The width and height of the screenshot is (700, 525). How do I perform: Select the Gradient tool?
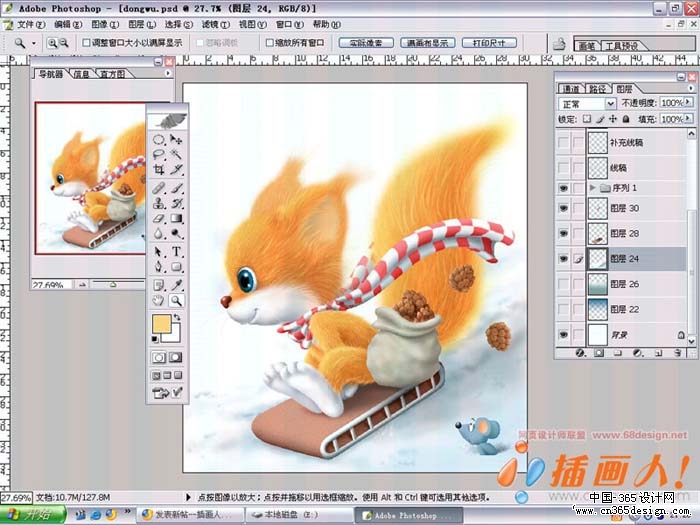tap(176, 218)
